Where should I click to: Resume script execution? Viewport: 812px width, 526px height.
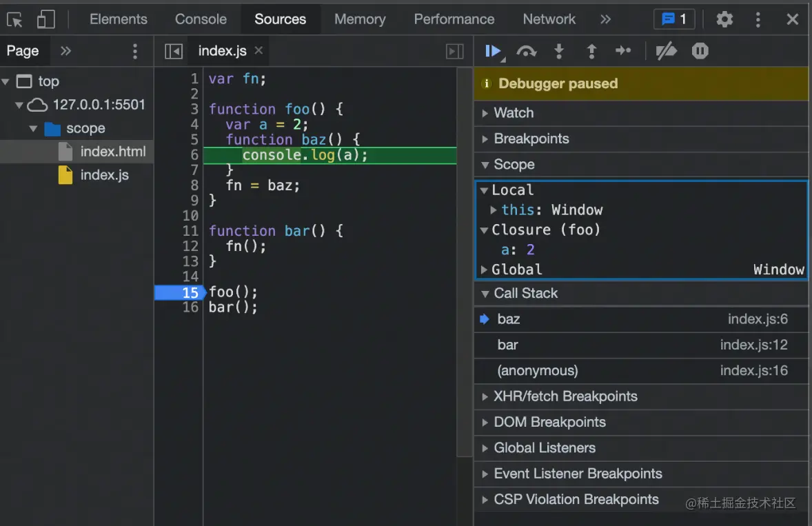(494, 51)
